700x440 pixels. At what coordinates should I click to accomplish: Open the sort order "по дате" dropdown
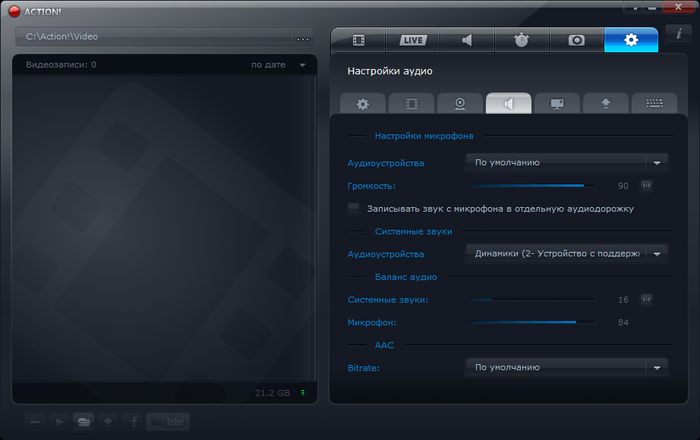tap(302, 66)
